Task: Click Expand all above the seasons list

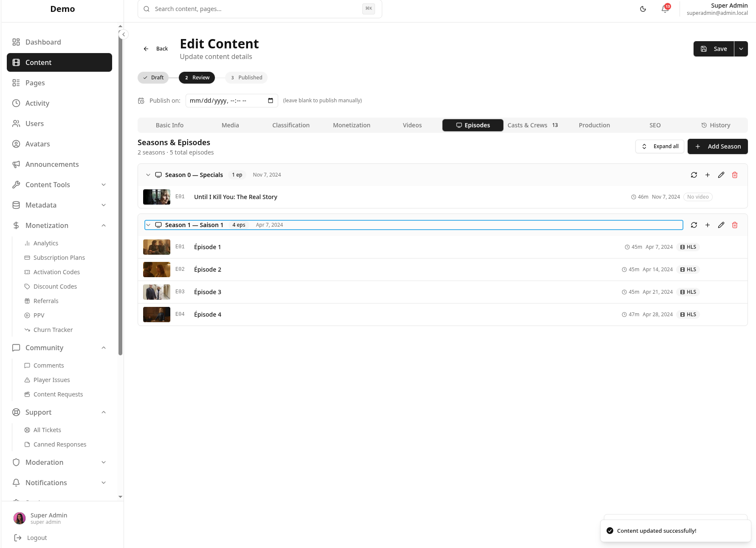Action: pyautogui.click(x=660, y=146)
